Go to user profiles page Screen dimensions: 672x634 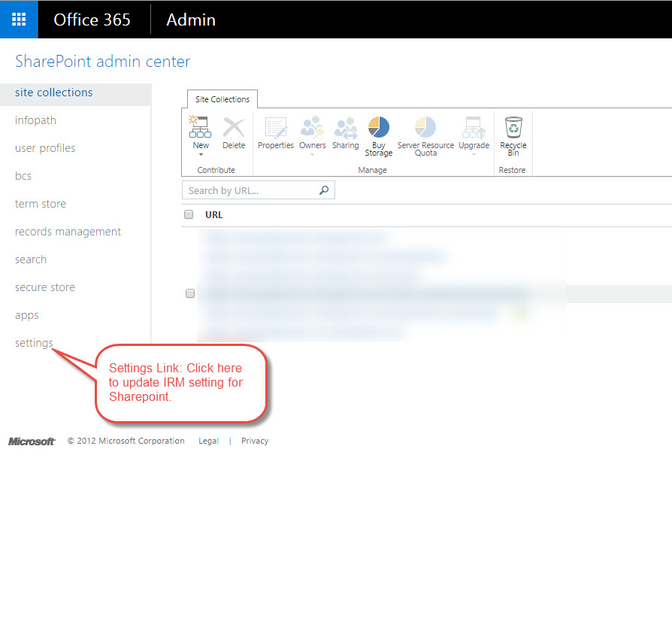point(45,148)
